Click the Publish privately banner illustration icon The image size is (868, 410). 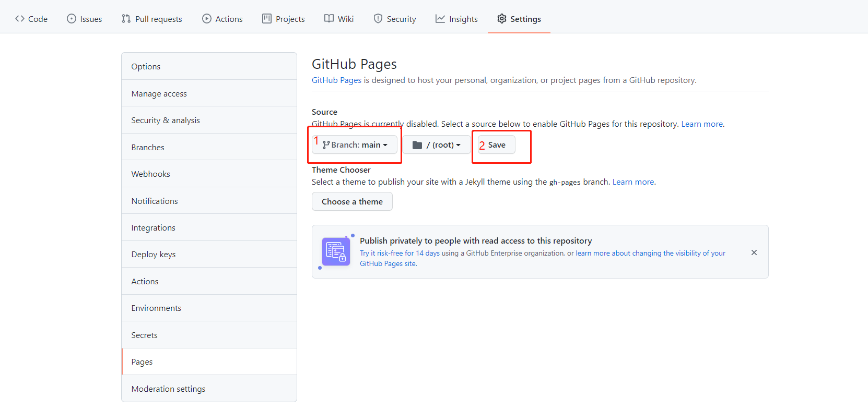click(336, 251)
